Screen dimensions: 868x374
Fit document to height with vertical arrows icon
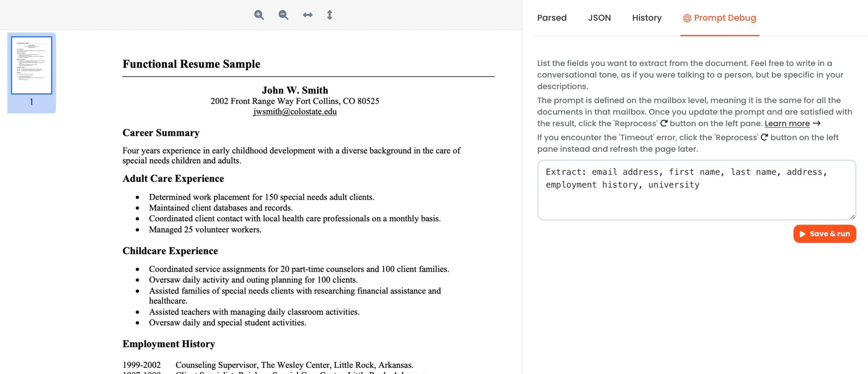(x=329, y=15)
